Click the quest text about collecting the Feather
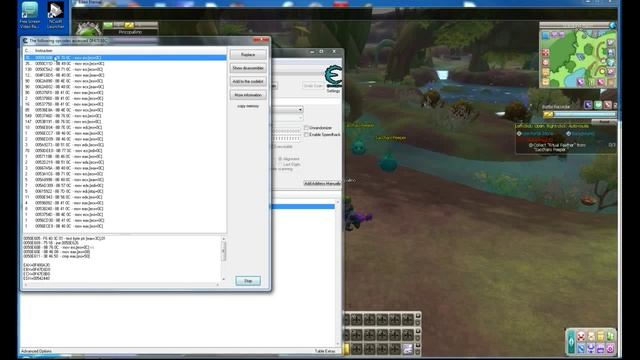 coord(557,147)
